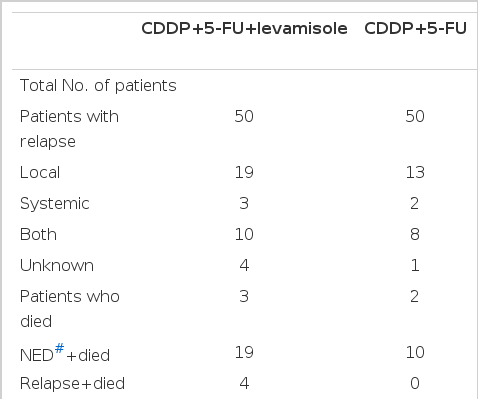Click value 10 in the NED+died row
Image resolution: width=478 pixels, height=399 pixels.
(x=415, y=352)
